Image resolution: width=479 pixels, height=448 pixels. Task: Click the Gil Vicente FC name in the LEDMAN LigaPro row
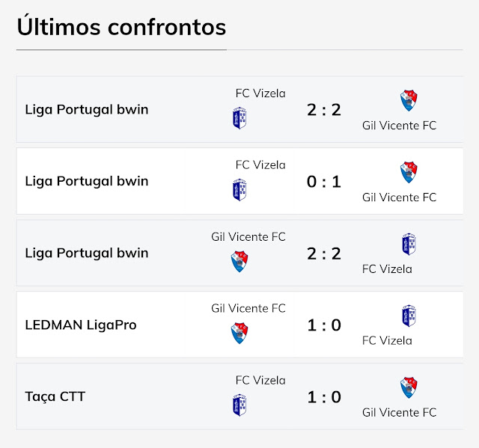tap(248, 308)
